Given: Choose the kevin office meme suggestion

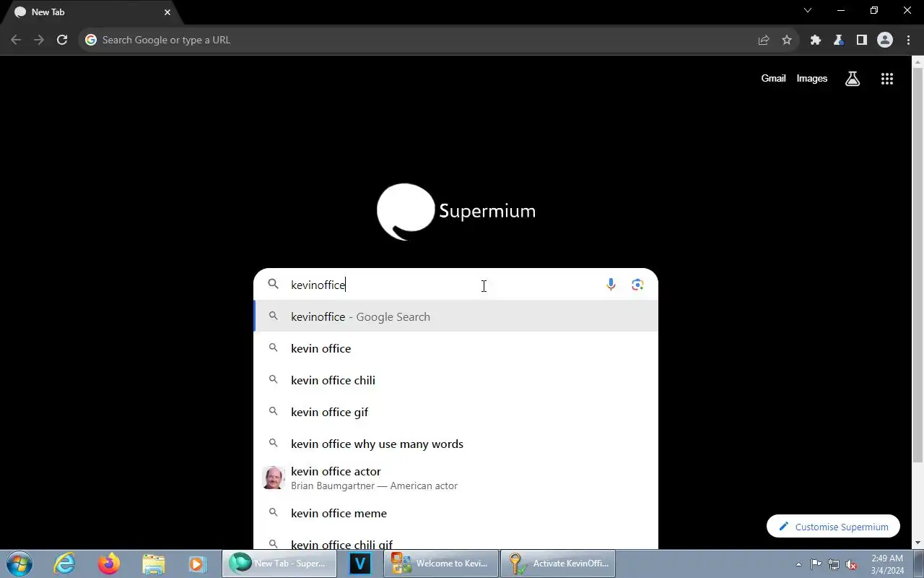Looking at the screenshot, I should (456, 513).
